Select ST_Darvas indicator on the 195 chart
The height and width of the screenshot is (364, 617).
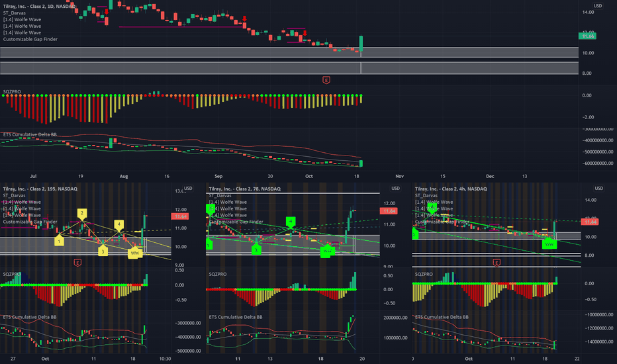[x=14, y=196]
